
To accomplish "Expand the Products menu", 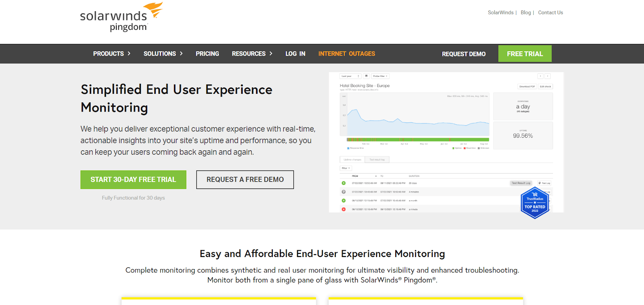I will (x=112, y=54).
